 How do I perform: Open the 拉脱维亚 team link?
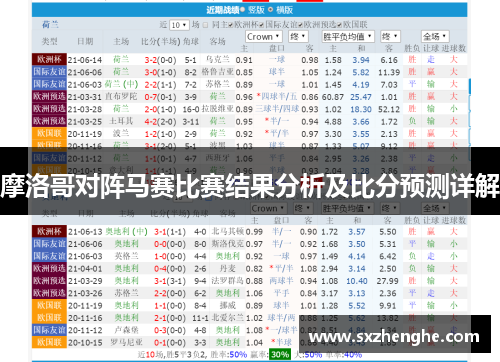click(x=217, y=109)
